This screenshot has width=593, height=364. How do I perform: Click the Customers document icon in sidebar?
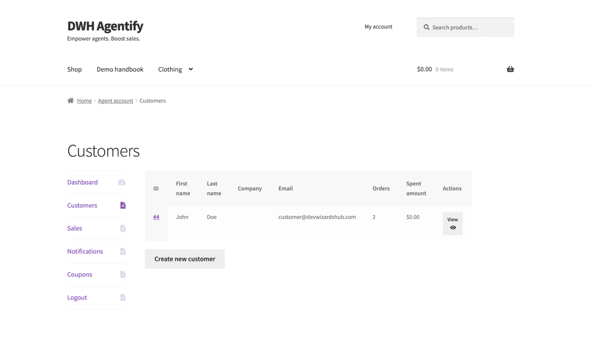pyautogui.click(x=123, y=205)
